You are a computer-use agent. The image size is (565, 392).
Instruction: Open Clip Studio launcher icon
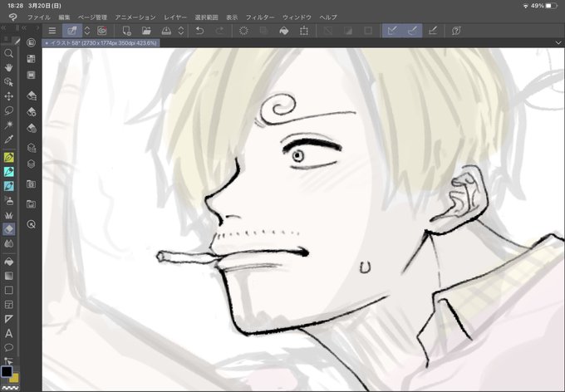pos(102,31)
